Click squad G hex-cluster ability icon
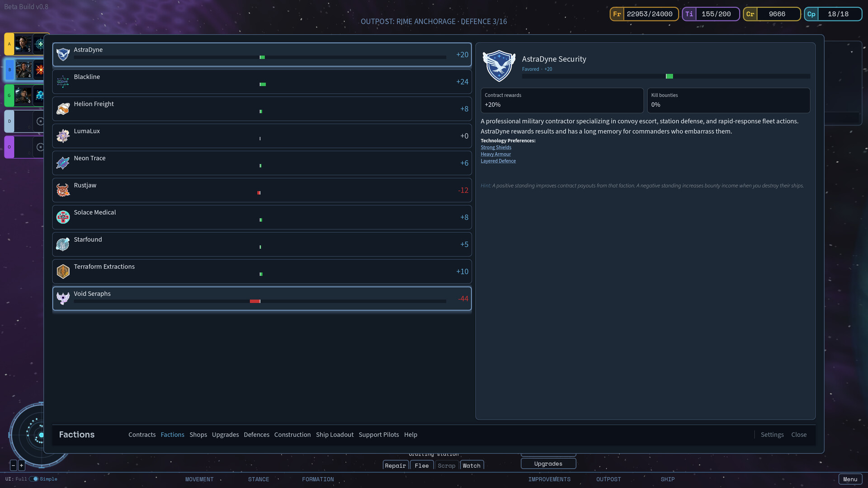The height and width of the screenshot is (488, 868). [x=40, y=95]
